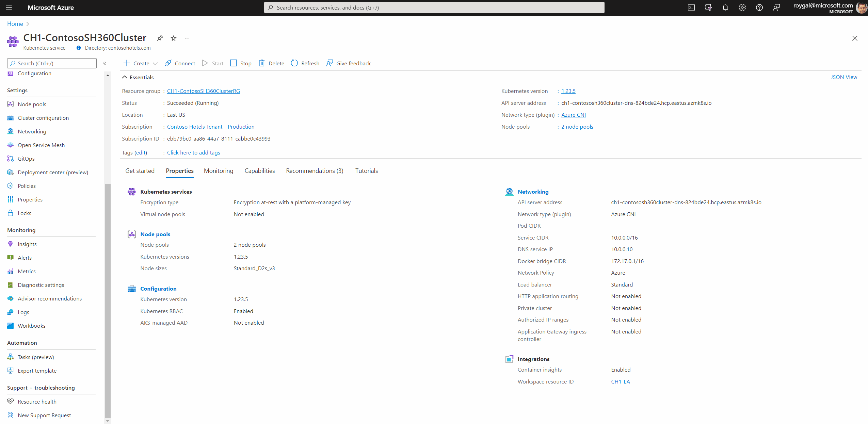Open Cloud Shell from the top bar
The height and width of the screenshot is (424, 868).
[691, 7]
